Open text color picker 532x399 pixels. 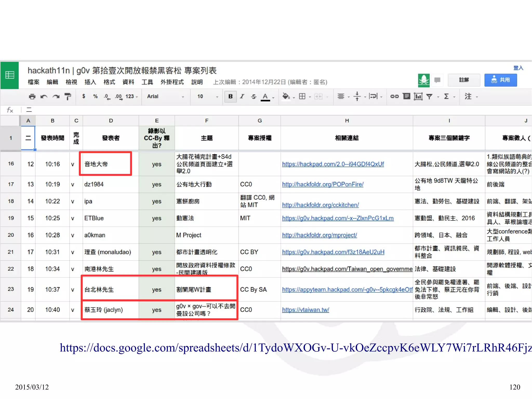coord(265,97)
